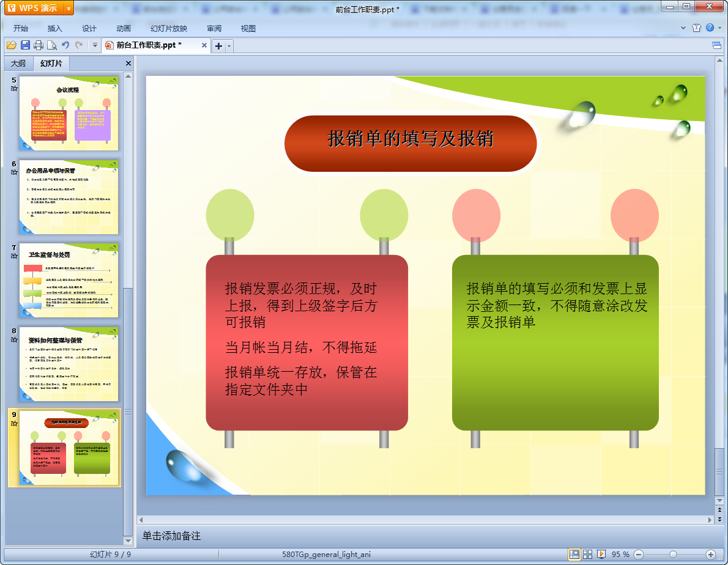Redo the undone action

pyautogui.click(x=79, y=45)
